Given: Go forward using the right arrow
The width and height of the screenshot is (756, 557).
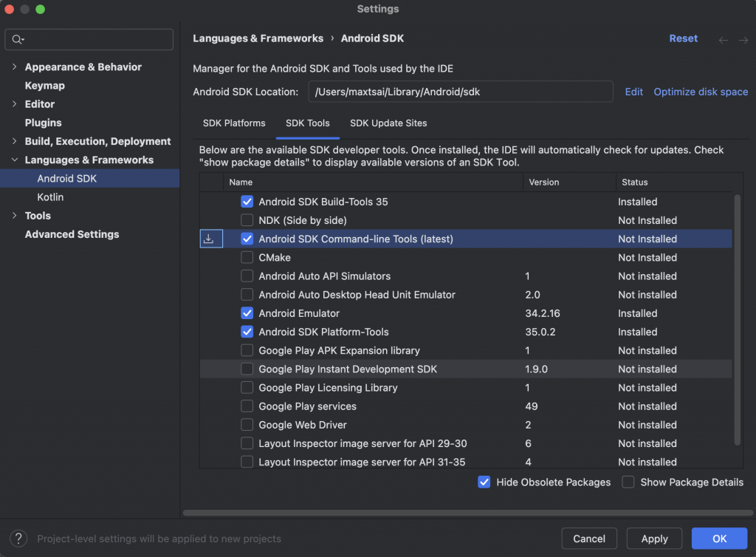Looking at the screenshot, I should click(743, 39).
